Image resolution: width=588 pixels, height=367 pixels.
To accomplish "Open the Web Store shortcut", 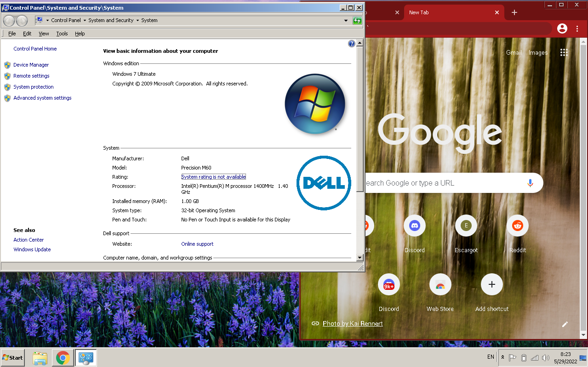I will (440, 284).
